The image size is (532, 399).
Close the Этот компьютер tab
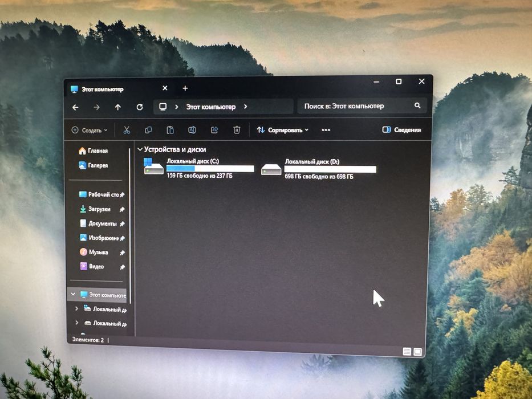pyautogui.click(x=165, y=88)
